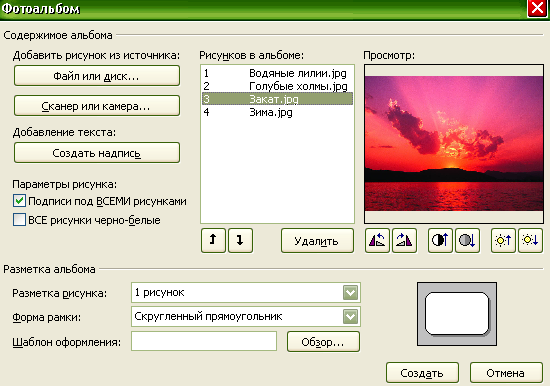Browse design template with Обзор button
550x386 pixels.
click(323, 341)
